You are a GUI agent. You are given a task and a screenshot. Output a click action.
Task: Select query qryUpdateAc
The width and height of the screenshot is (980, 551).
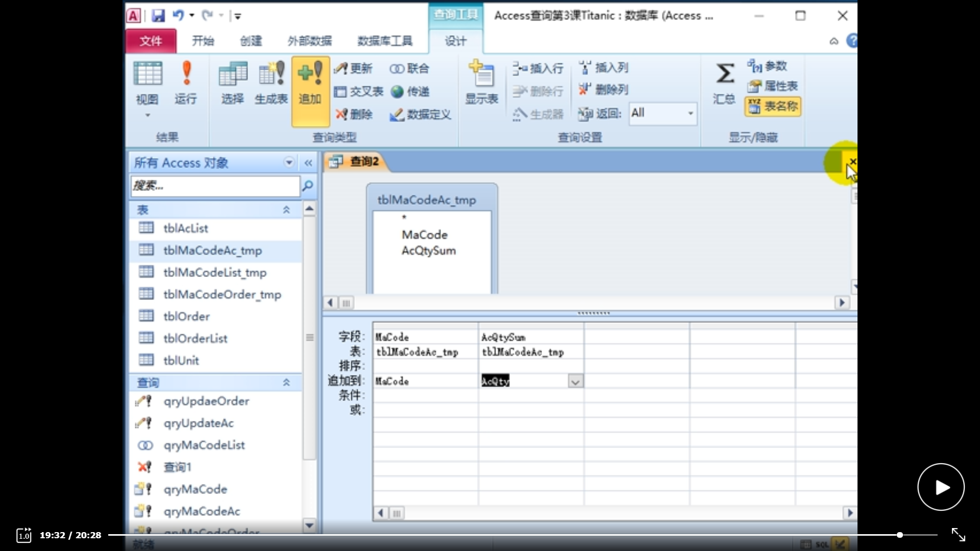coord(216,423)
